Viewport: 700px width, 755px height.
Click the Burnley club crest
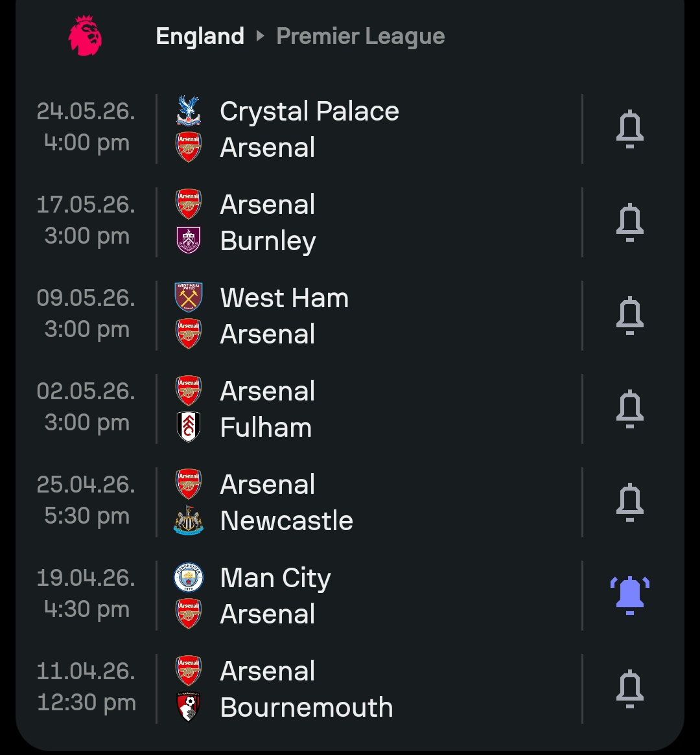coord(189,240)
